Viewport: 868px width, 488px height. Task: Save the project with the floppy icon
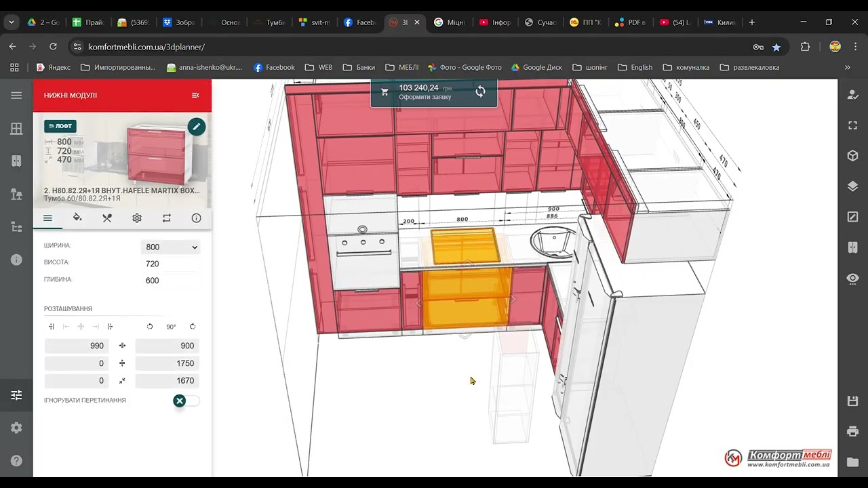tap(853, 401)
